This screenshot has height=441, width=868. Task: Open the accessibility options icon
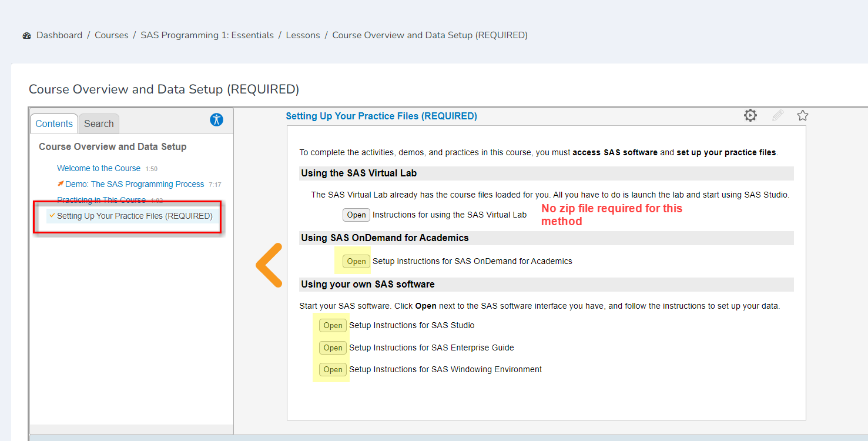[217, 120]
